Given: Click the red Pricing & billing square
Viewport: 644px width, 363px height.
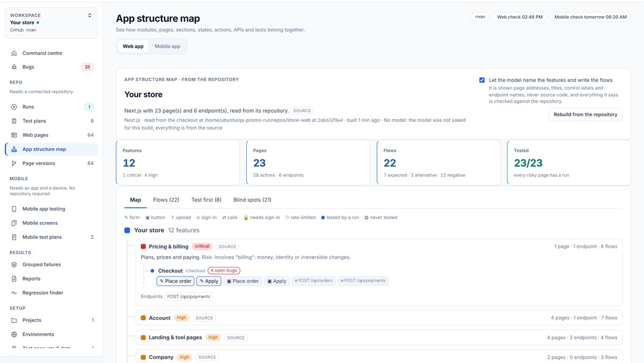Looking at the screenshot, I should click(x=143, y=247).
